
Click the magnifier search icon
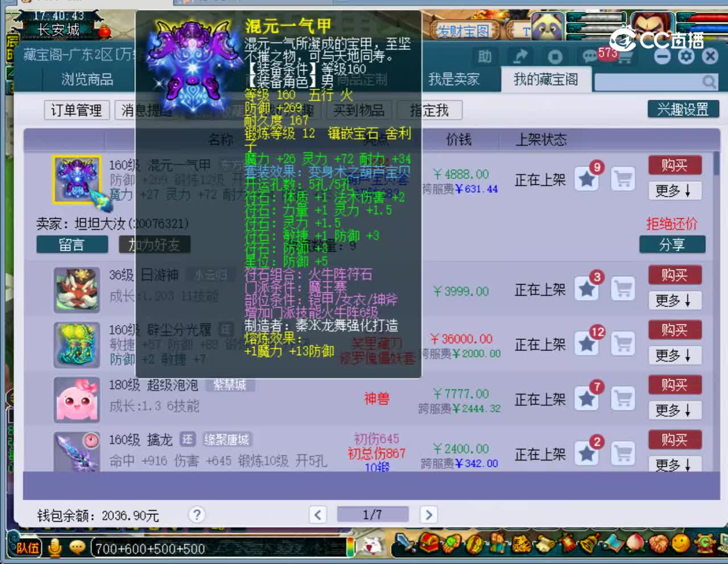709,82
